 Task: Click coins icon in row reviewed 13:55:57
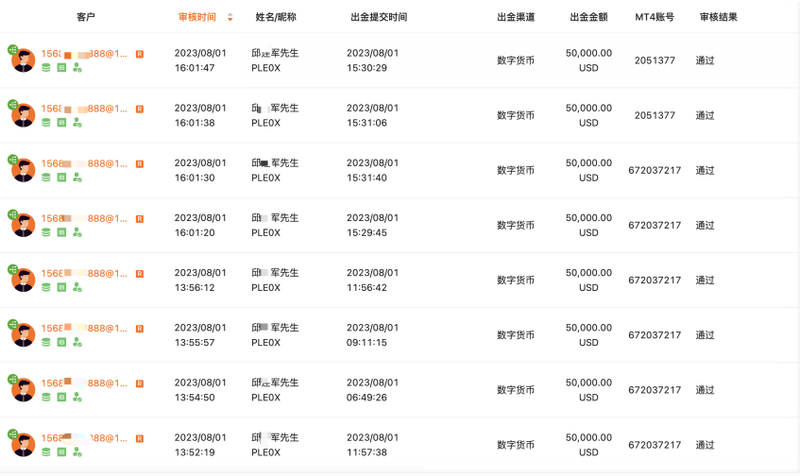point(46,342)
